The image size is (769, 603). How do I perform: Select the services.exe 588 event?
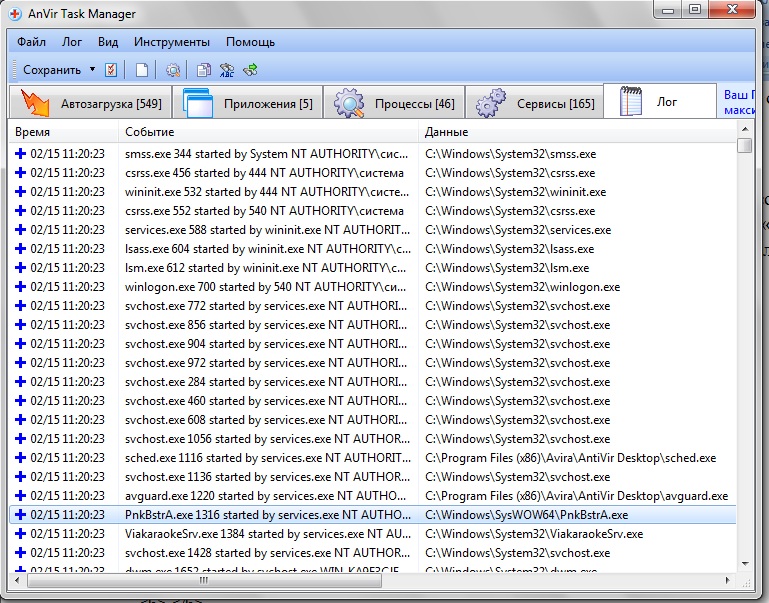[x=267, y=230]
